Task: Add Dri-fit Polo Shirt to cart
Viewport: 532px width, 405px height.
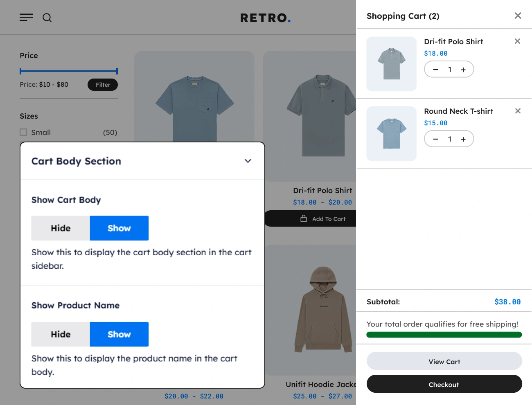Action: coord(311,218)
